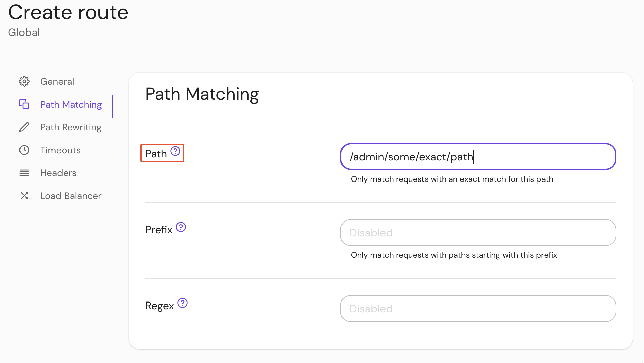Click the Path Matching section heading
This screenshot has height=363, width=644.
(x=202, y=94)
